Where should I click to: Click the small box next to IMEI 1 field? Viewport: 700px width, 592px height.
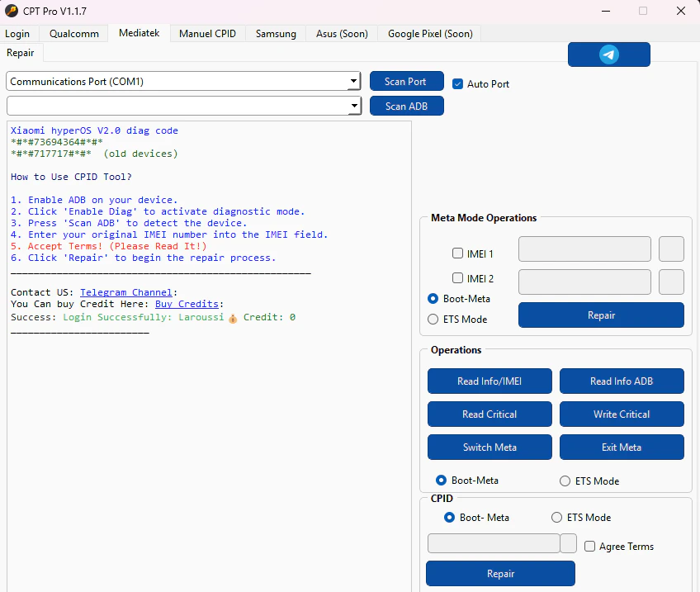point(671,249)
